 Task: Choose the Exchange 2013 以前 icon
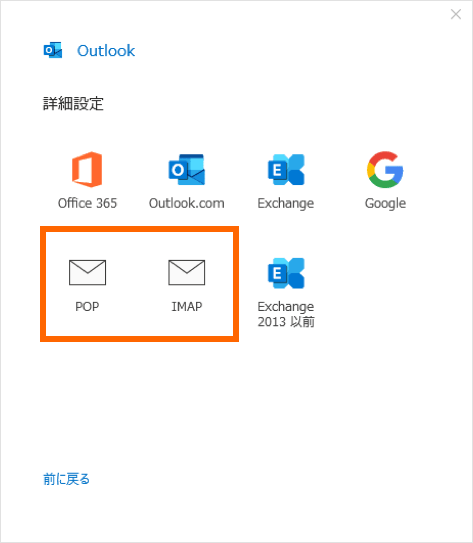click(286, 273)
